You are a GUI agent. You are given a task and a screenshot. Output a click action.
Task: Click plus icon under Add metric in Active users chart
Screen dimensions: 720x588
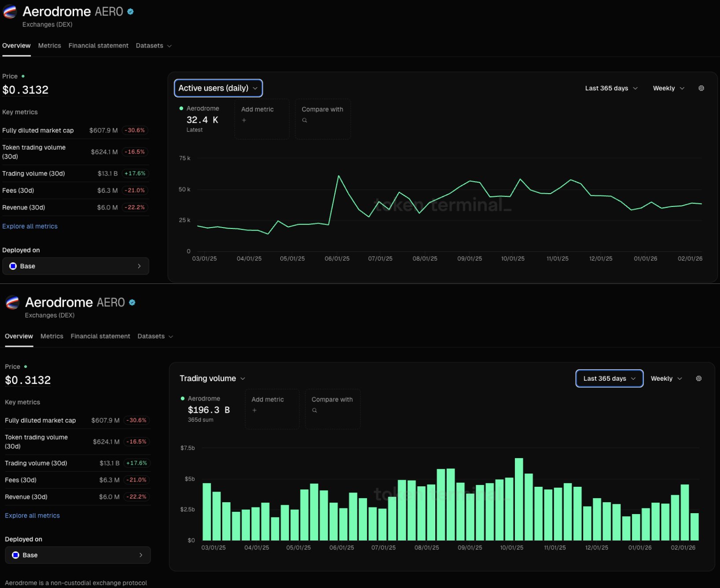[x=244, y=120]
